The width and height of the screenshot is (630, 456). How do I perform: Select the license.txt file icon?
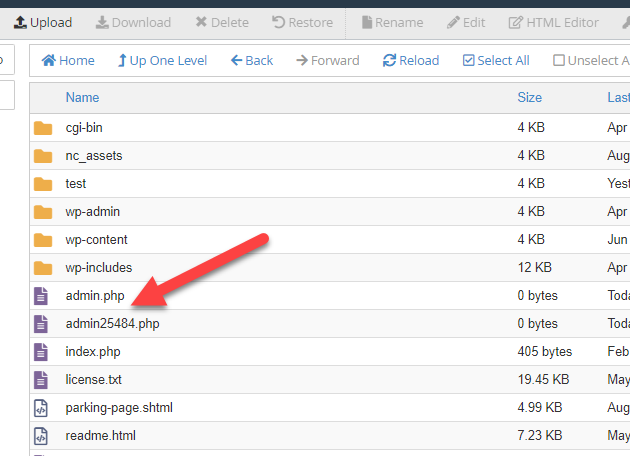point(41,380)
